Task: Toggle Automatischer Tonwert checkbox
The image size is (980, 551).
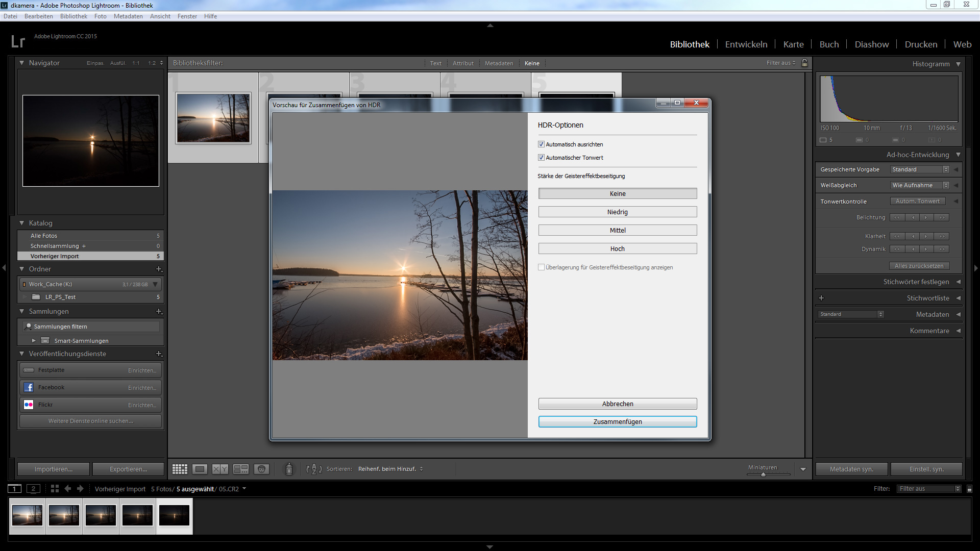Action: coord(541,158)
